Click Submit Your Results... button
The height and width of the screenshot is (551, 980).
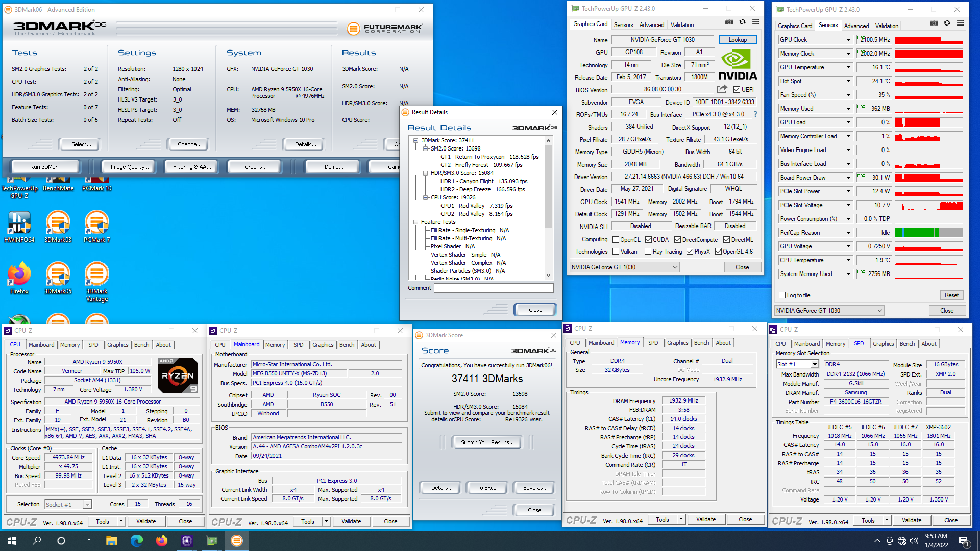click(x=487, y=442)
